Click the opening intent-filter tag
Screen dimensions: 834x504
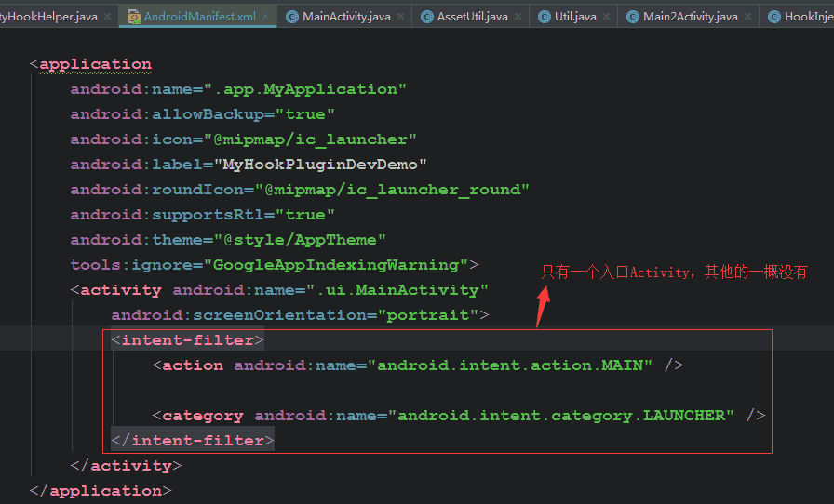click(x=187, y=340)
